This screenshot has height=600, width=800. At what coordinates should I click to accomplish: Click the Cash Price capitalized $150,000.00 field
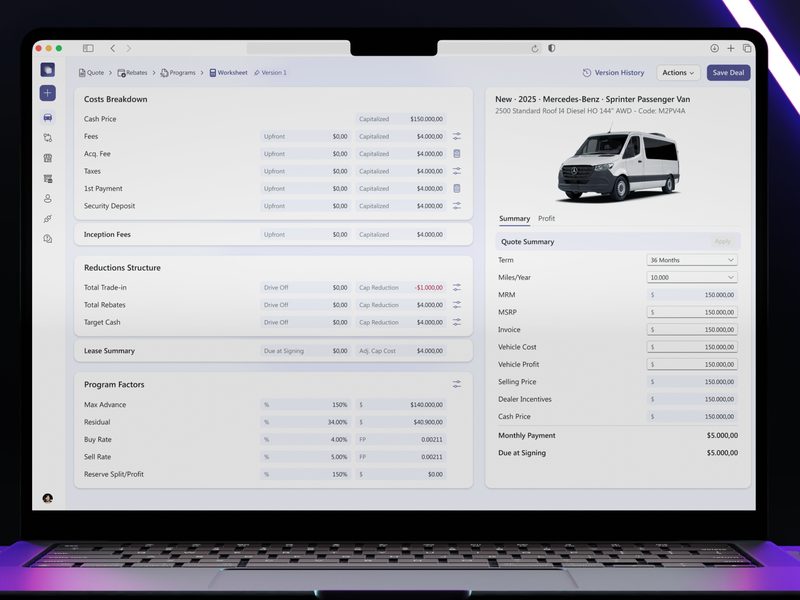point(401,119)
